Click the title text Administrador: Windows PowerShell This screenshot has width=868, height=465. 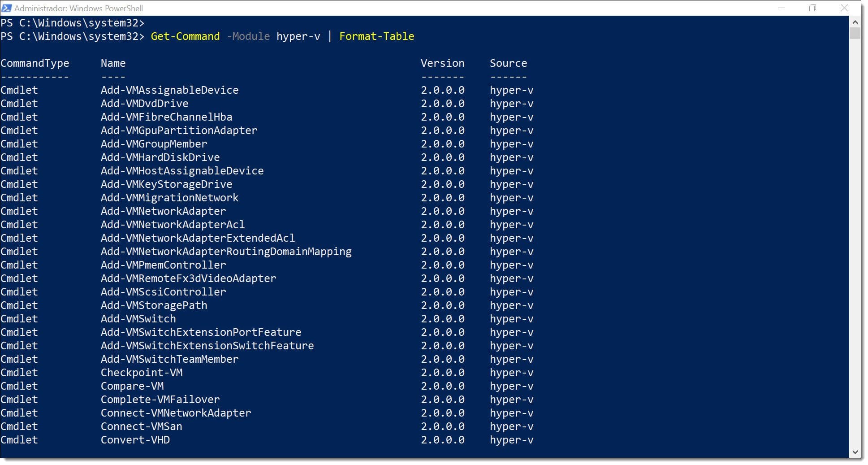click(x=78, y=8)
